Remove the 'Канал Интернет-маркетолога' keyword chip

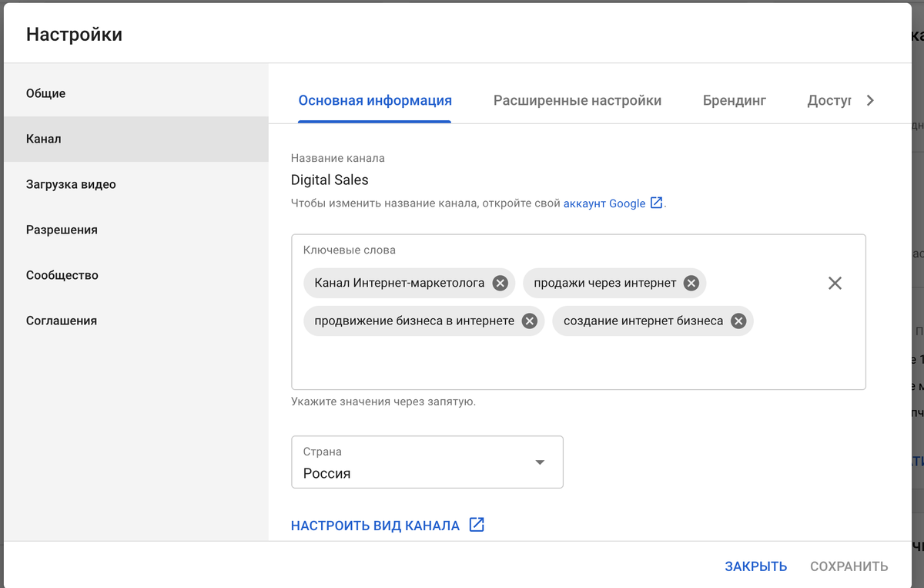[x=500, y=283]
